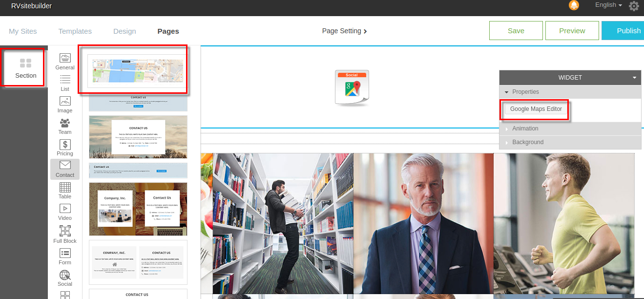Open the notification bell icon
The width and height of the screenshot is (644, 299).
(x=574, y=5)
